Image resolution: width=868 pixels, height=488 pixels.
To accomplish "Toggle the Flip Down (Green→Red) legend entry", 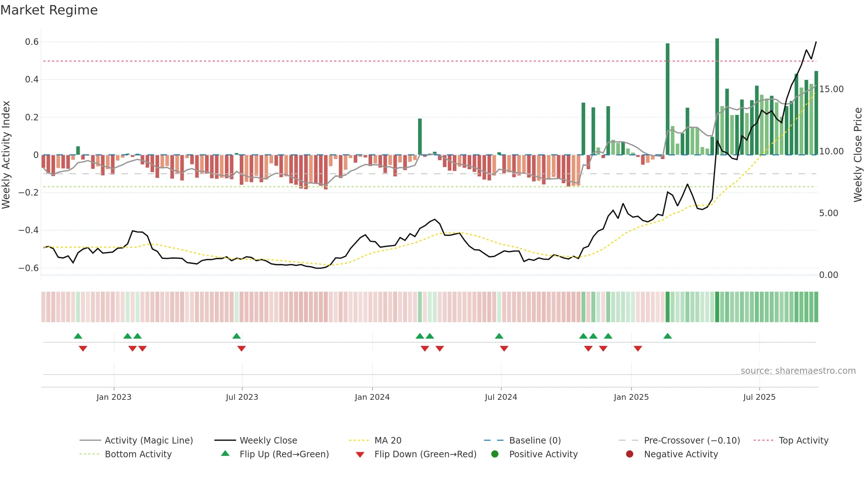I will coord(416,454).
